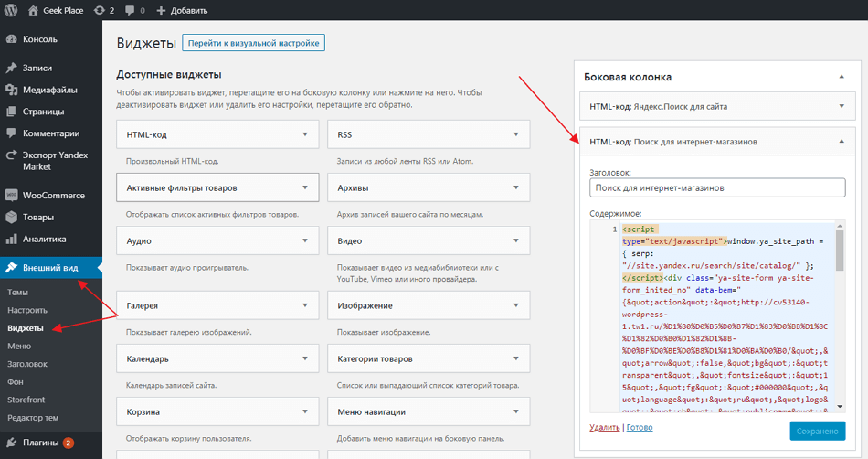Viewport: 868px width, 459px height.
Task: Open the Analytics (Аналитика) menu
Action: tap(44, 239)
